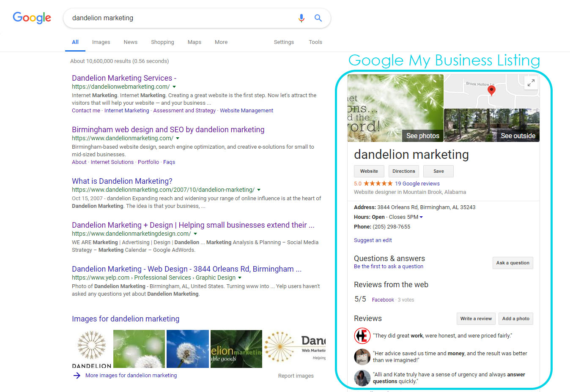Screen dimensions: 570x392
Task: Click Suggest an edit
Action: click(373, 240)
